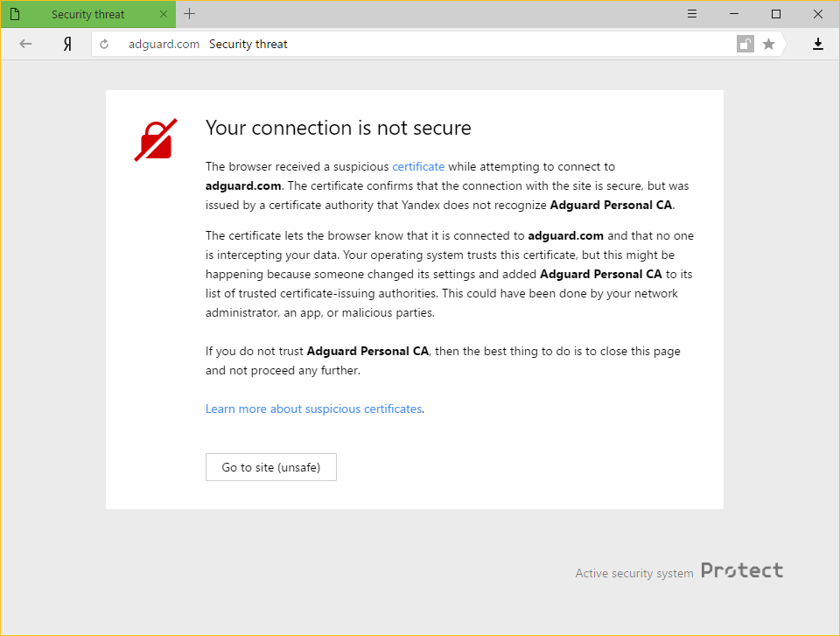The height and width of the screenshot is (636, 840).
Task: Select the Security threat tab
Action: click(88, 15)
